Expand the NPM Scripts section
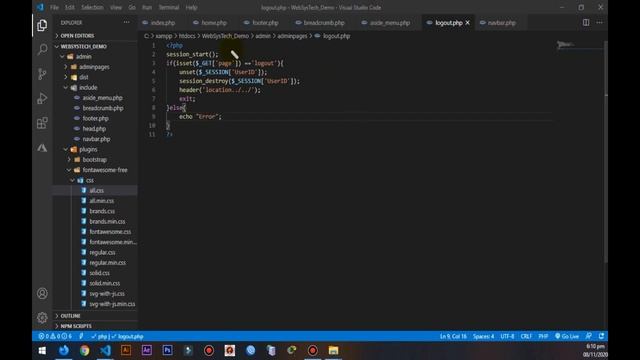 [x=76, y=326]
